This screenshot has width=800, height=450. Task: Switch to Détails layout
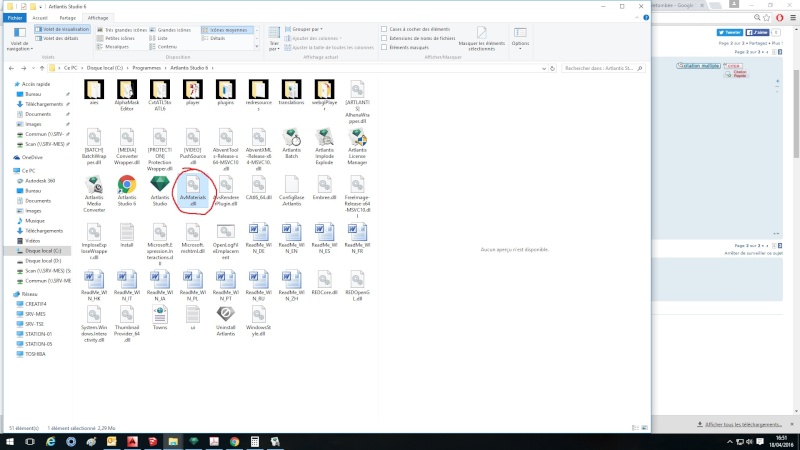click(214, 38)
